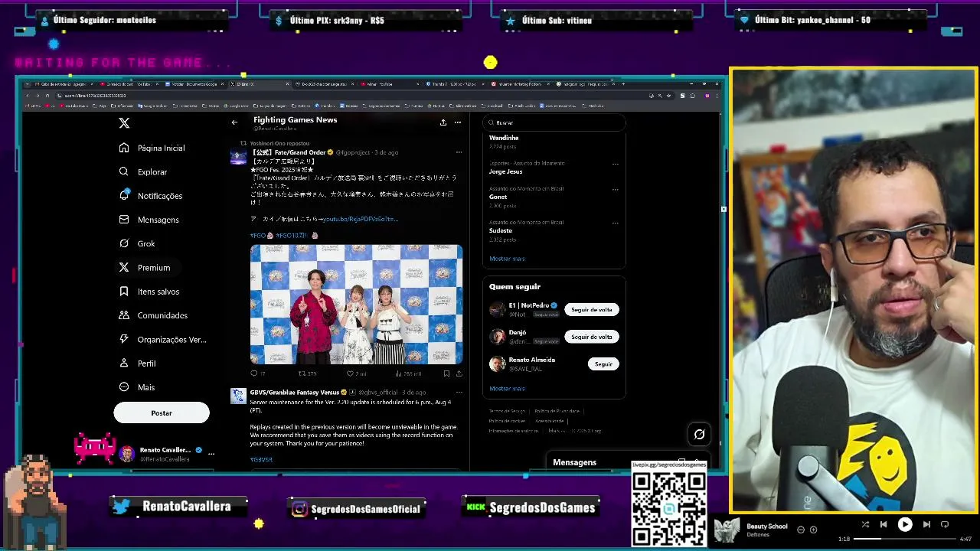Open more options on the GBVS/Granblue post
980x551 pixels.
459,392
